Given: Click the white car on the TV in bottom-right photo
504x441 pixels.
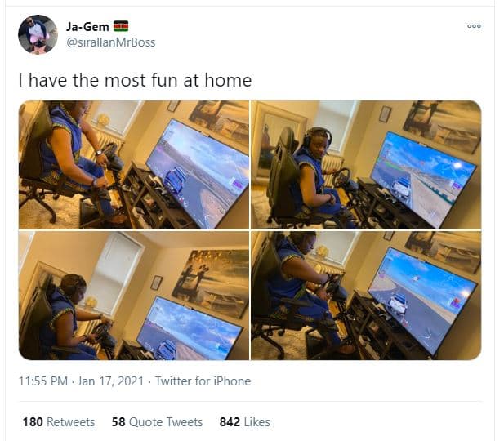Looking at the screenshot, I should (398, 304).
